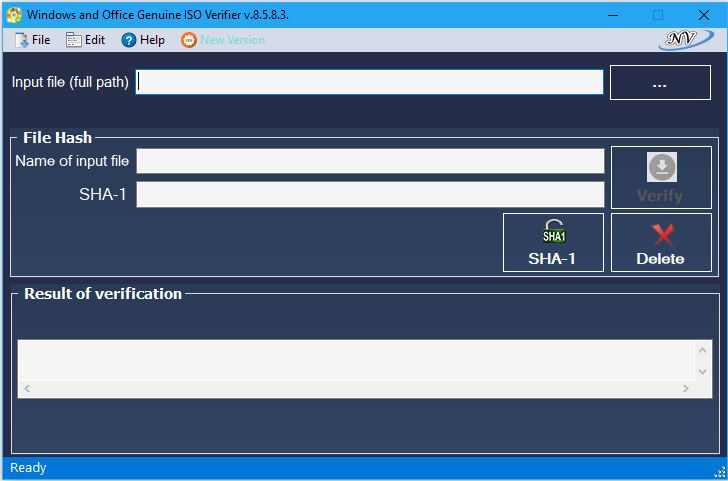Click the Verify button
Image resolution: width=728 pixels, height=481 pixels.
coord(661,177)
